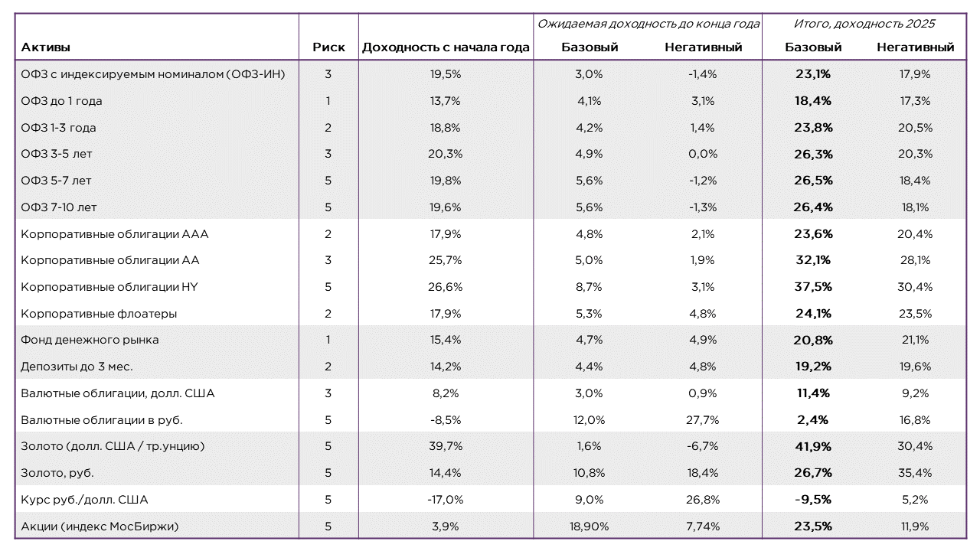Select the 'Депозиты до 3 мес.' row label
Viewport: 980px width, 551px height.
77,367
